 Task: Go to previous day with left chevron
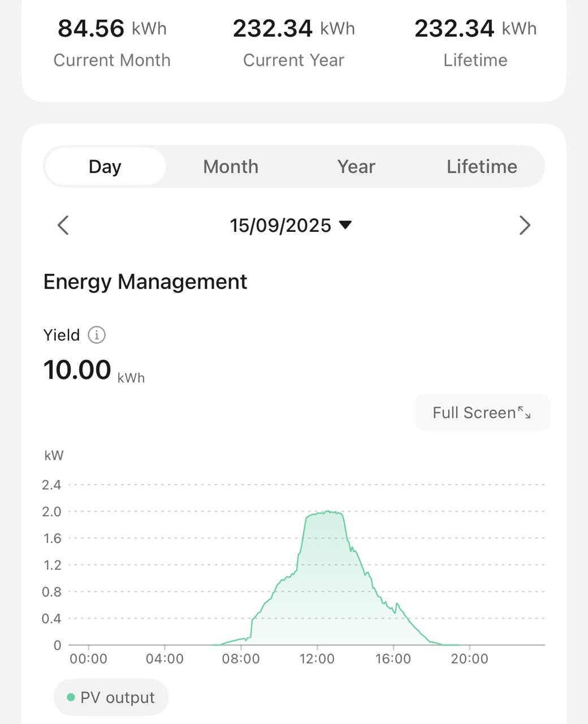tap(63, 225)
